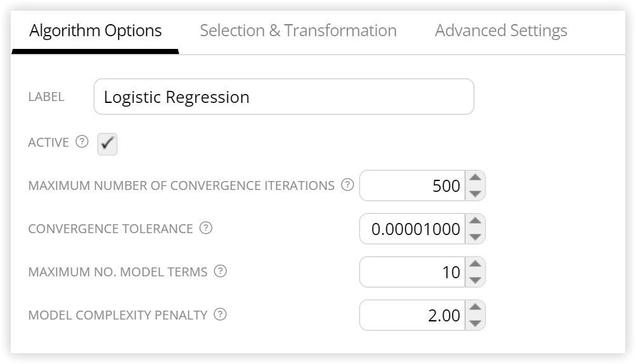Decrease model complexity penalty value
Viewport: 636px width, 364px height.
(x=475, y=323)
